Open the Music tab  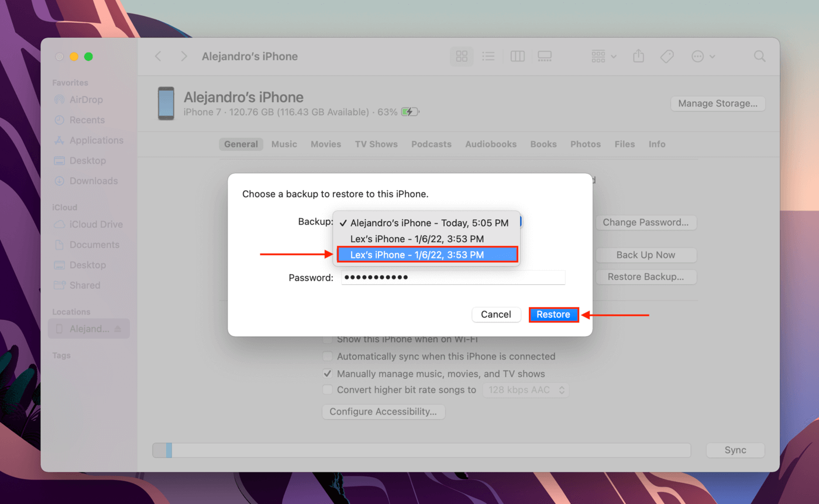coord(284,144)
